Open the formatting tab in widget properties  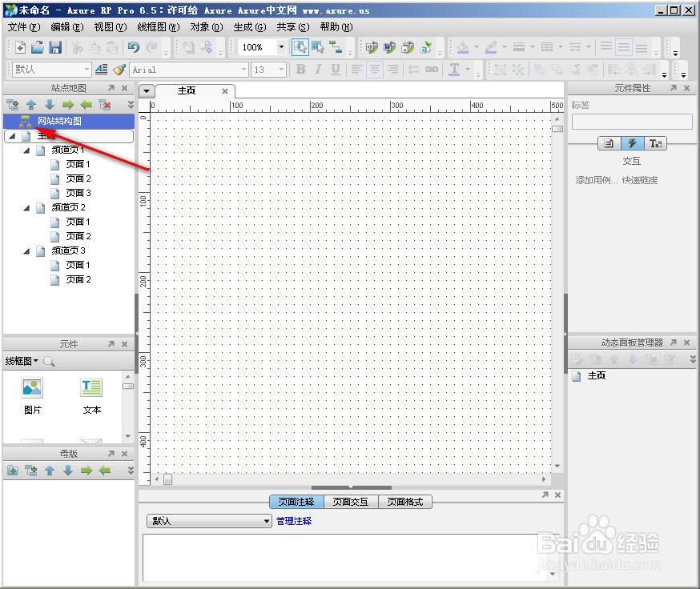[655, 144]
